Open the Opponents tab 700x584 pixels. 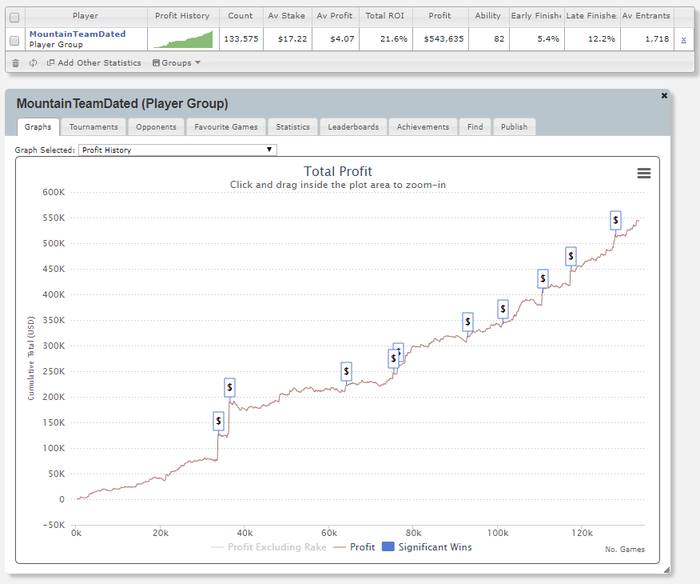coord(156,127)
